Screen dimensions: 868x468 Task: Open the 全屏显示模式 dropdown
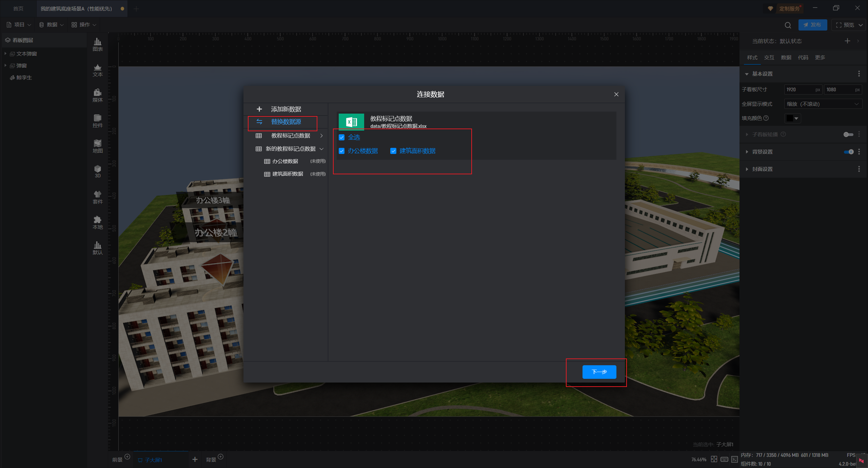823,104
